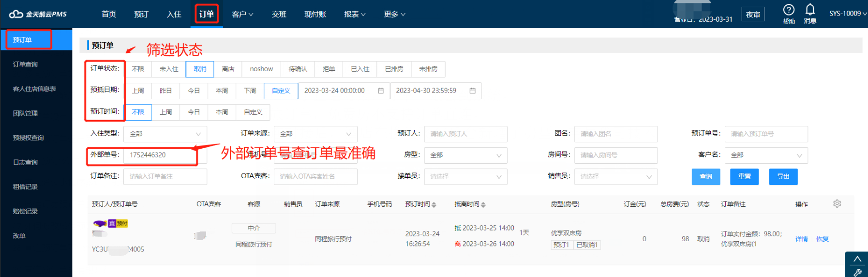
Task: Open the wrench tool icon
Action: (x=857, y=272)
